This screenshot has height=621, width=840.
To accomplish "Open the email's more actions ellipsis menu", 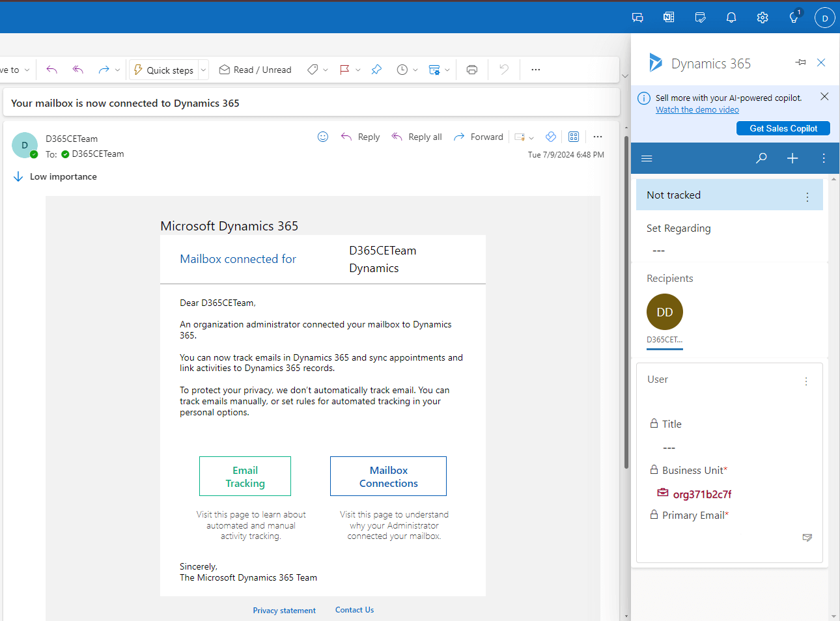I will [x=598, y=137].
